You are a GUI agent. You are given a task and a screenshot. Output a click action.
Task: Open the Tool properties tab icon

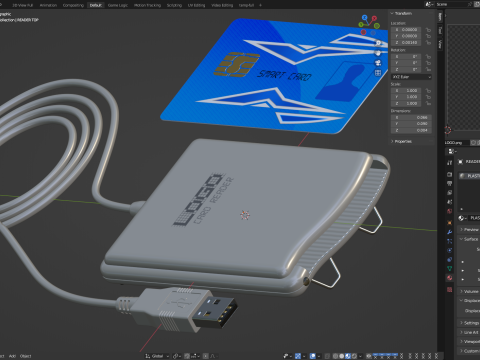(x=450, y=163)
